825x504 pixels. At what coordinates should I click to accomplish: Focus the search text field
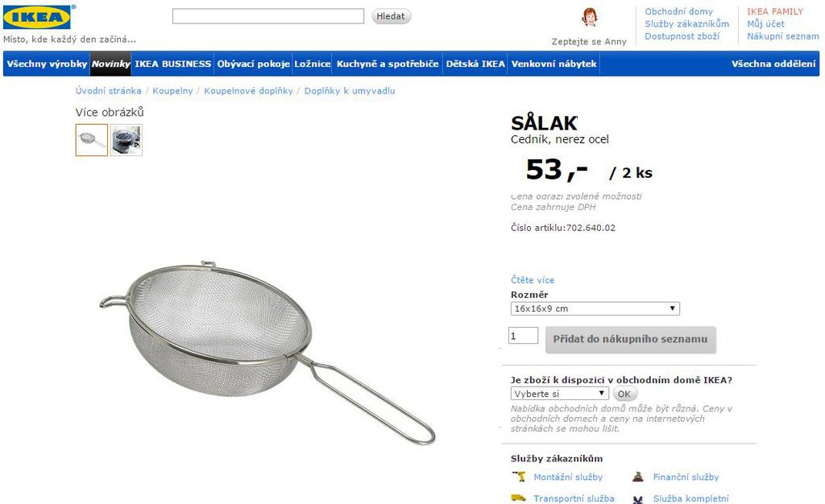tap(268, 16)
